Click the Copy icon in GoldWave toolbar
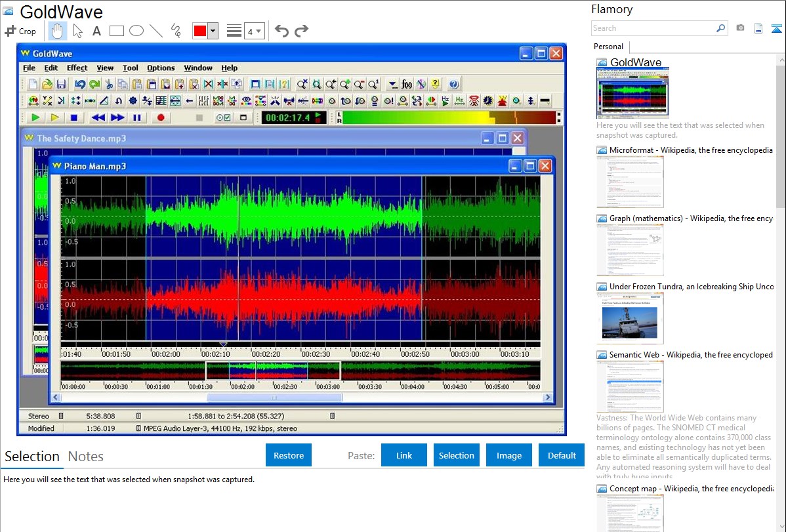This screenshot has width=786, height=532. (122, 84)
